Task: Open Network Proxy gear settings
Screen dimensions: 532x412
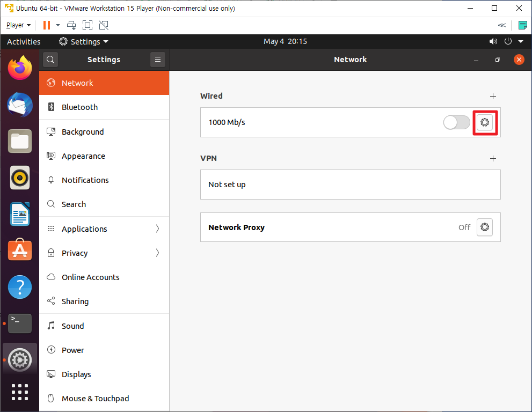Action: (485, 227)
